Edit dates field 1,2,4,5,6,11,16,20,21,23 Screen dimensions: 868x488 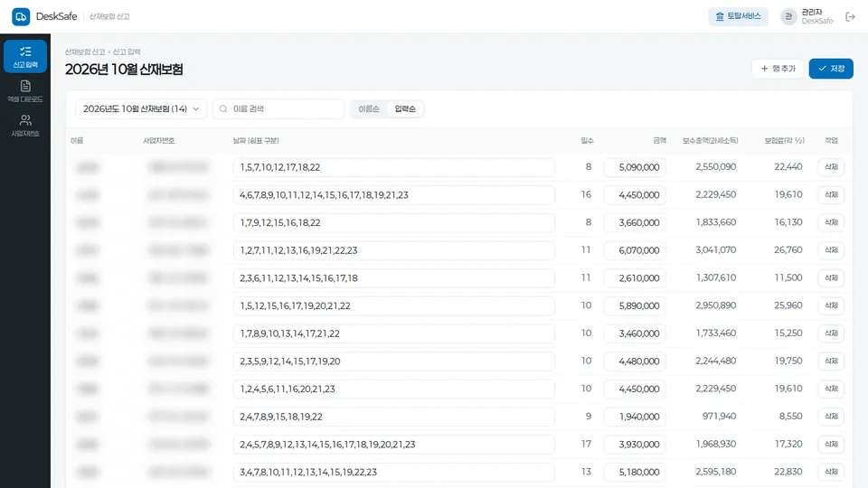pyautogui.click(x=393, y=389)
